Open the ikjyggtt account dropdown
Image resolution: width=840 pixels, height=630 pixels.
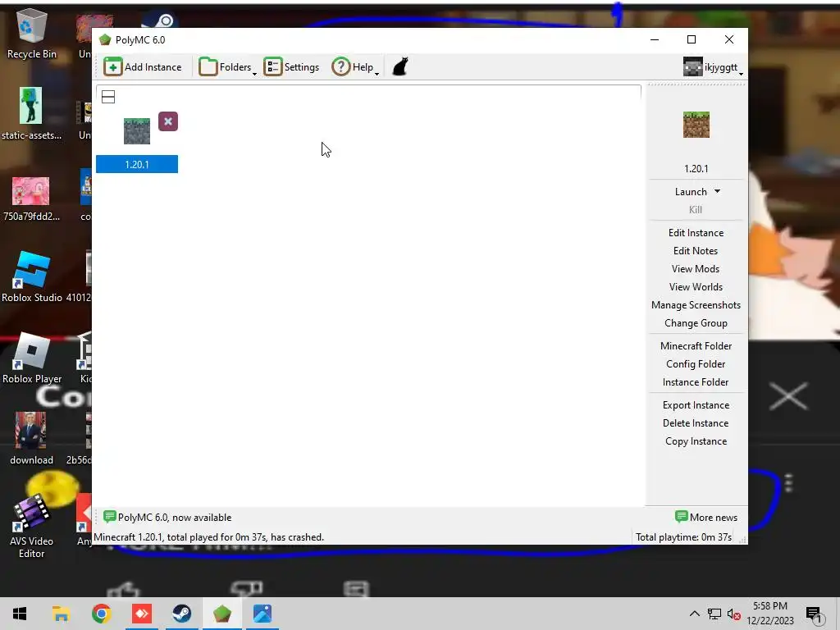pyautogui.click(x=713, y=67)
